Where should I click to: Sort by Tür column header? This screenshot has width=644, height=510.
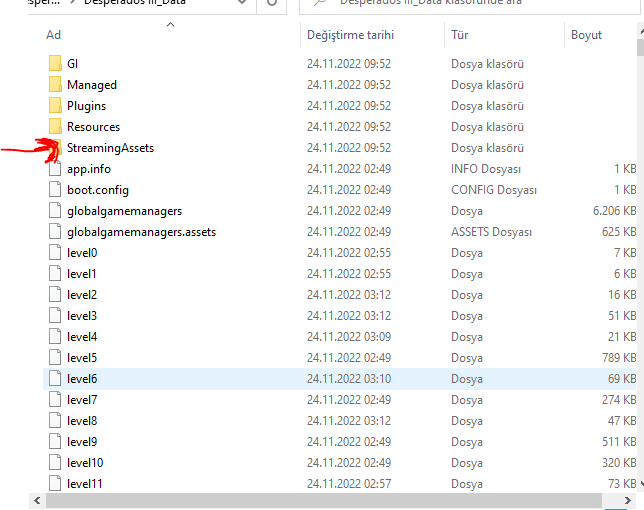pyautogui.click(x=460, y=35)
